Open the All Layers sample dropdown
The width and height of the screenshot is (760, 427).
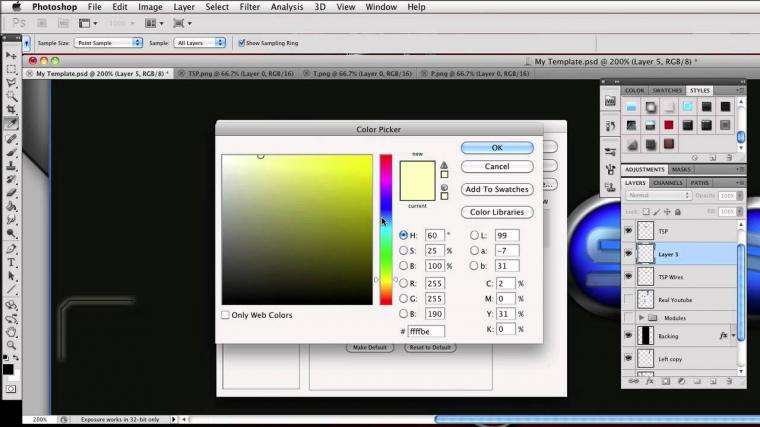coord(201,43)
